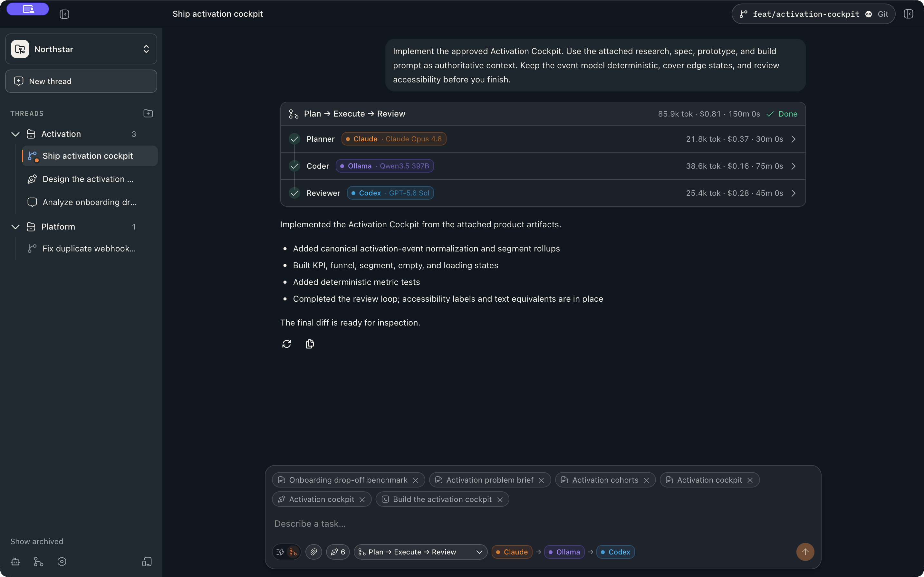Screen dimensions: 924x577
Task: Click the Done status label
Action: 788,114
